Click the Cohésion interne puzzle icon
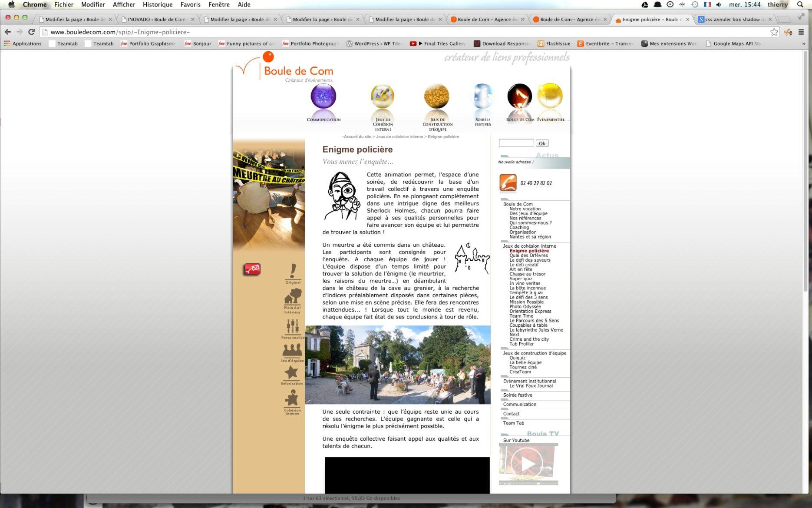812x508 pixels. pyautogui.click(x=292, y=401)
